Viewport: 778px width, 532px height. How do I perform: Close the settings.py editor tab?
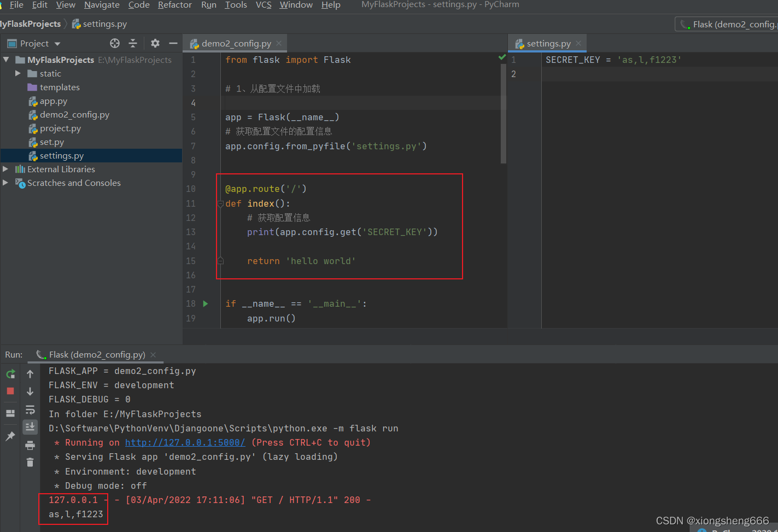pyautogui.click(x=578, y=43)
